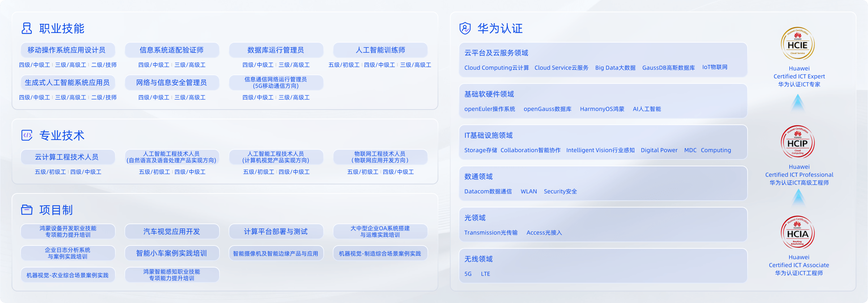Open 智能小车案例实践培训 project
868x303 pixels.
pos(172,253)
